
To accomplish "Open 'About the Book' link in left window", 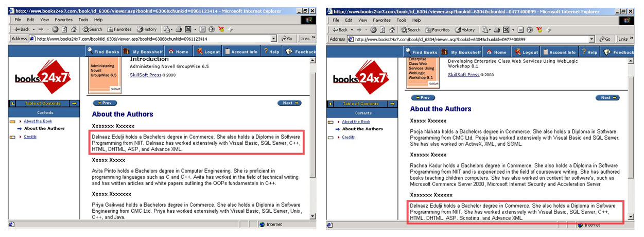I will tap(38, 121).
